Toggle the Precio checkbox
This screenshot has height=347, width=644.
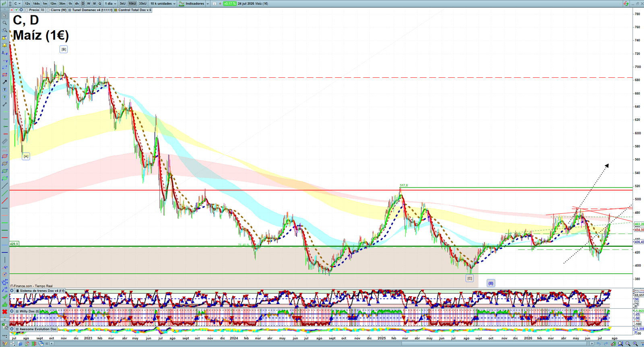coord(27,10)
